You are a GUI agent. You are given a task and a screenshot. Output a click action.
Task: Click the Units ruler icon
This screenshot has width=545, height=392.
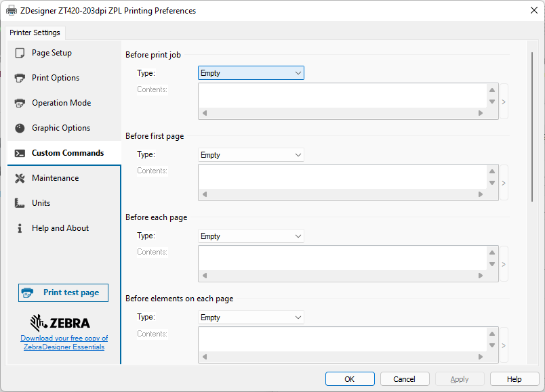(x=20, y=203)
